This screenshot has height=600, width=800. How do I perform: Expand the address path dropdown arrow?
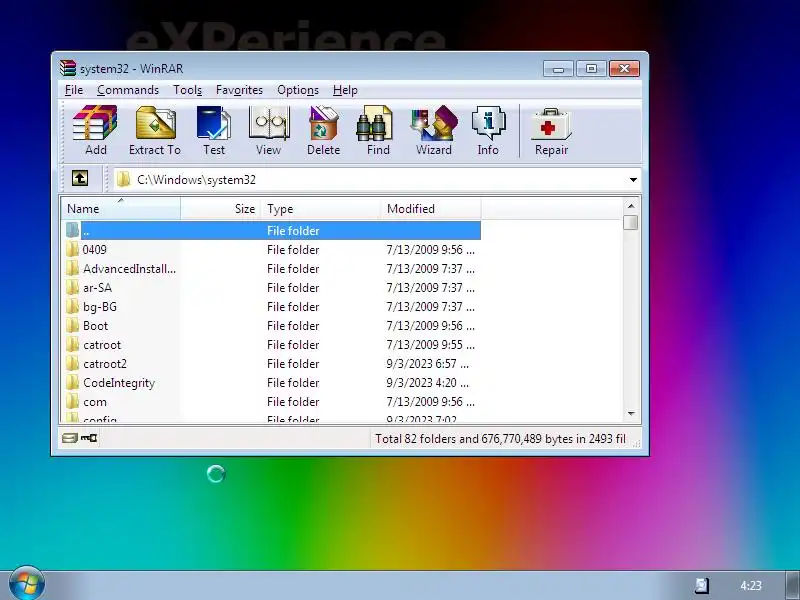(x=633, y=180)
